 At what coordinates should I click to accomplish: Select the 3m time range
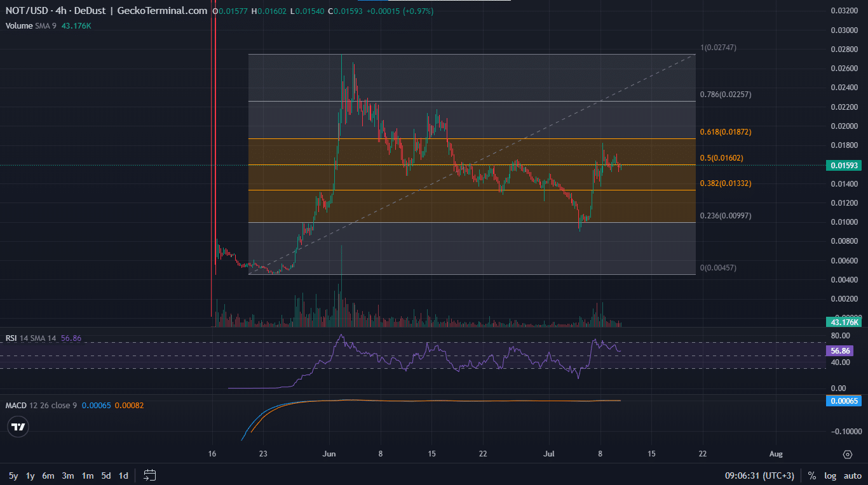tap(68, 475)
